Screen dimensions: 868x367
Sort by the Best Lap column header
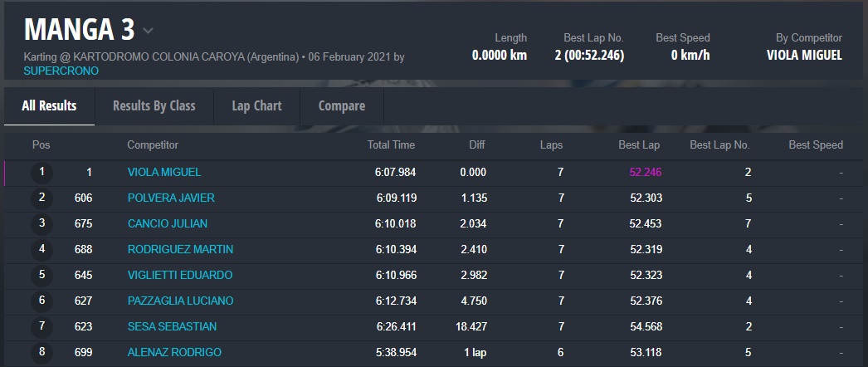(639, 145)
